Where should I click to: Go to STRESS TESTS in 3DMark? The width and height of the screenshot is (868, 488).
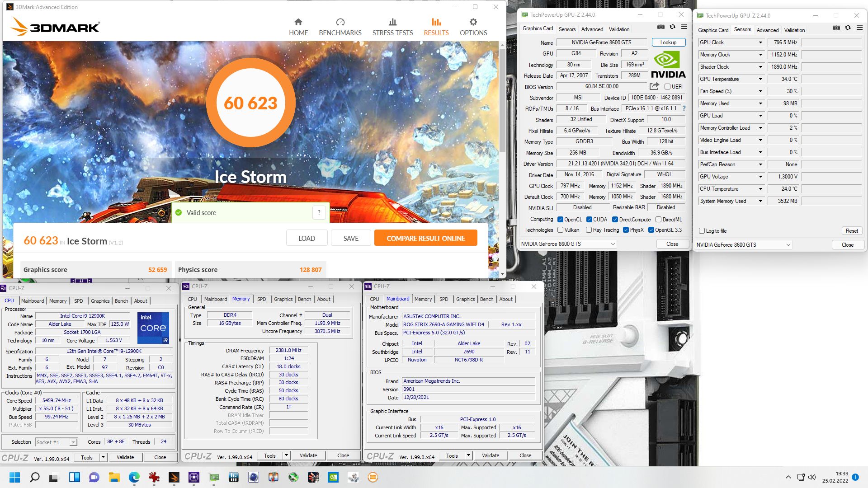[x=392, y=27]
